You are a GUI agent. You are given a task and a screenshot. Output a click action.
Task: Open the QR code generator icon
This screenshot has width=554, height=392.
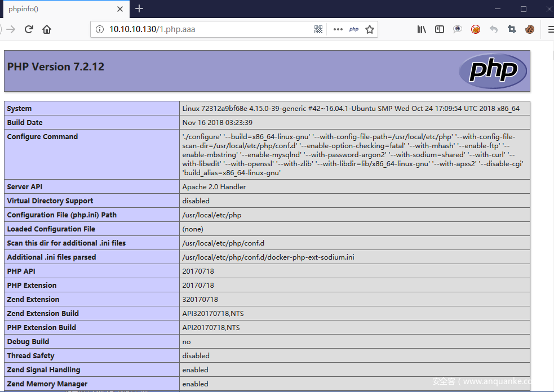click(318, 29)
